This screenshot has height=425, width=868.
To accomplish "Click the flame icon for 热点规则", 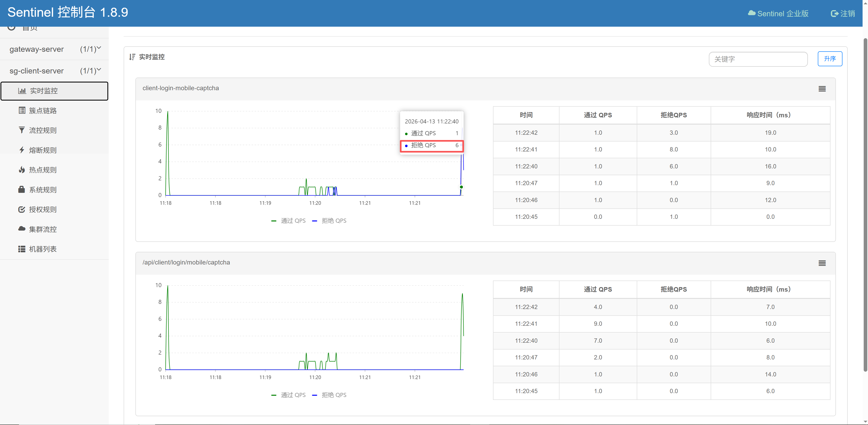I will [22, 170].
